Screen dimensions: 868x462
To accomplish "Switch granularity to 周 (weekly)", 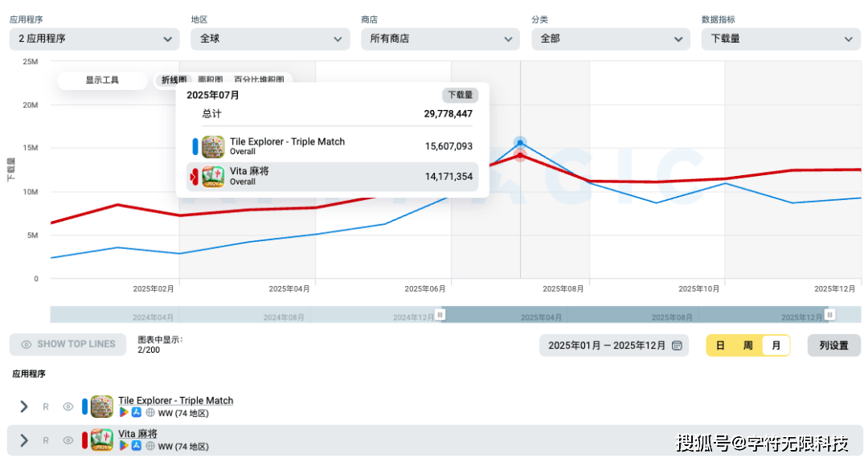I will click(x=747, y=345).
